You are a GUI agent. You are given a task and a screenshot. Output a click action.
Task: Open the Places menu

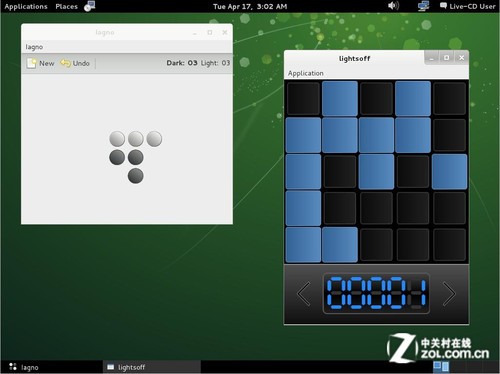click(66, 6)
